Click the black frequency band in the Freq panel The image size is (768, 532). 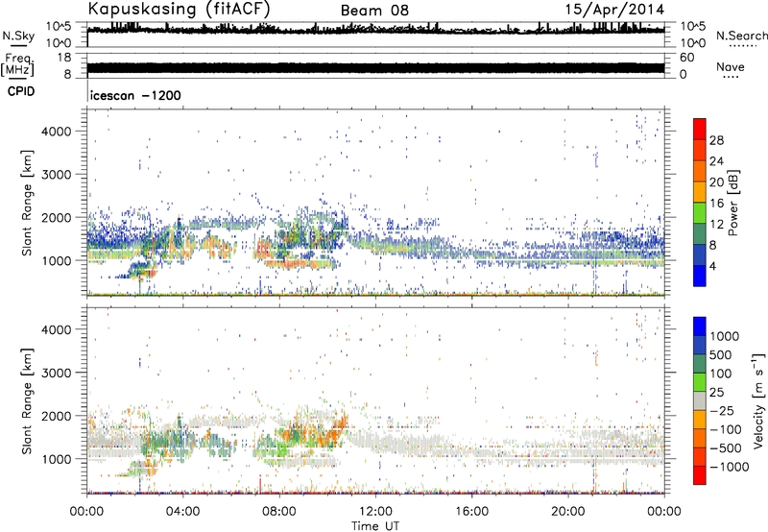[375, 67]
